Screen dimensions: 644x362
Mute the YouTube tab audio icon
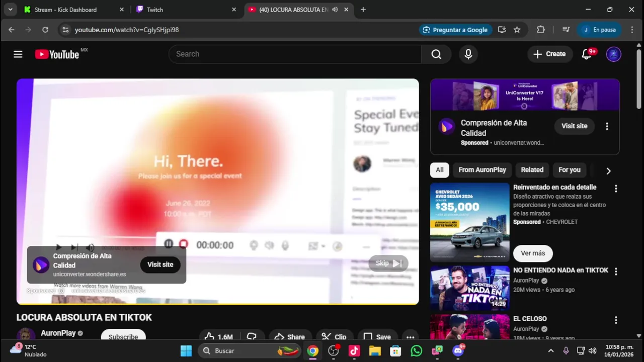point(335,10)
